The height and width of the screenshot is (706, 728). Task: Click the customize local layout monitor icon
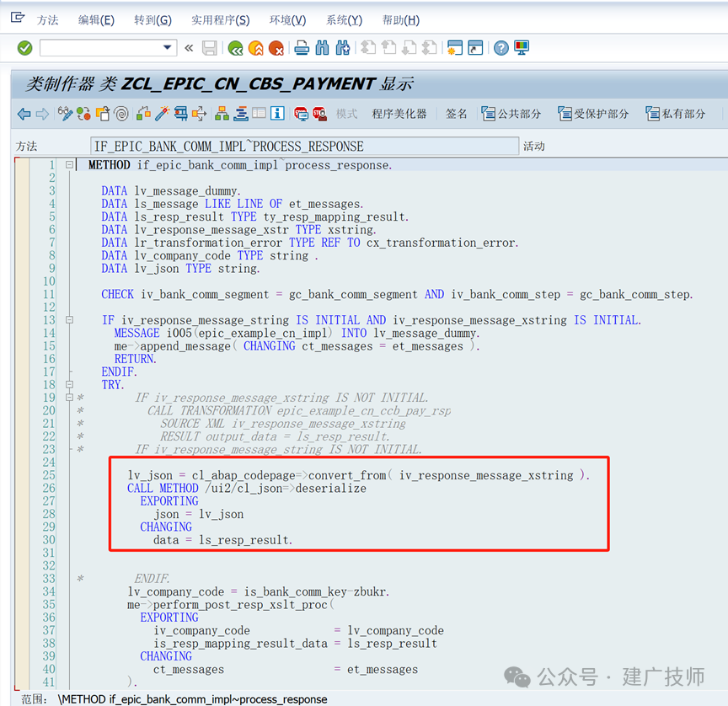(x=522, y=47)
